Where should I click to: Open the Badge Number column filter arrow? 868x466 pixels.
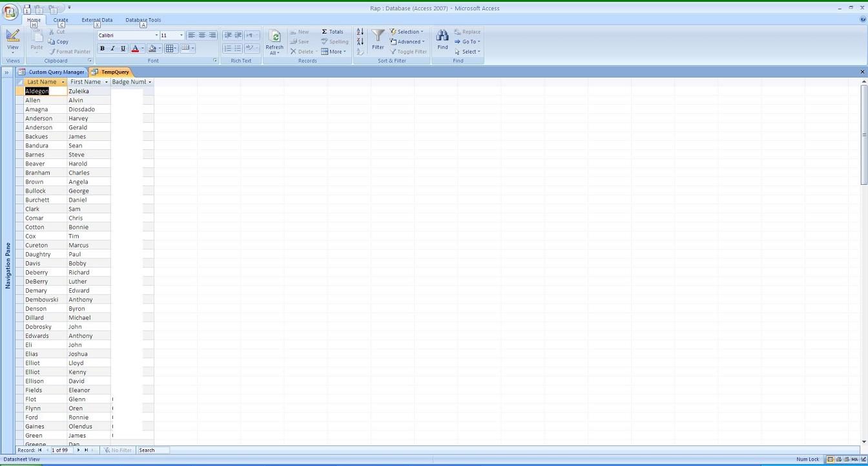(x=150, y=82)
